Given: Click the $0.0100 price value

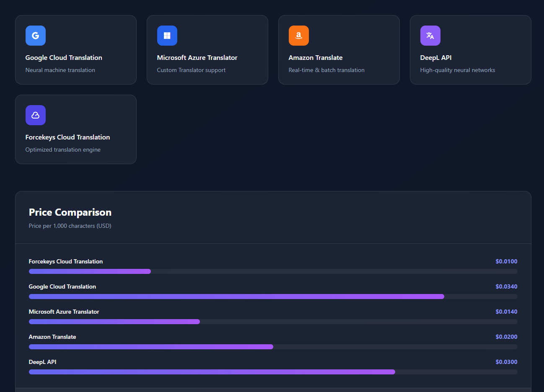Looking at the screenshot, I should pyautogui.click(x=506, y=261).
